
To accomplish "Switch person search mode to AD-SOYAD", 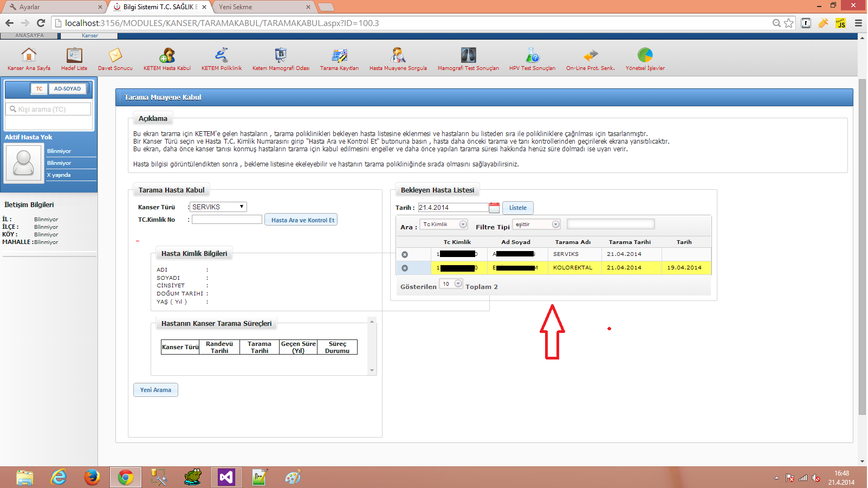I will click(67, 89).
